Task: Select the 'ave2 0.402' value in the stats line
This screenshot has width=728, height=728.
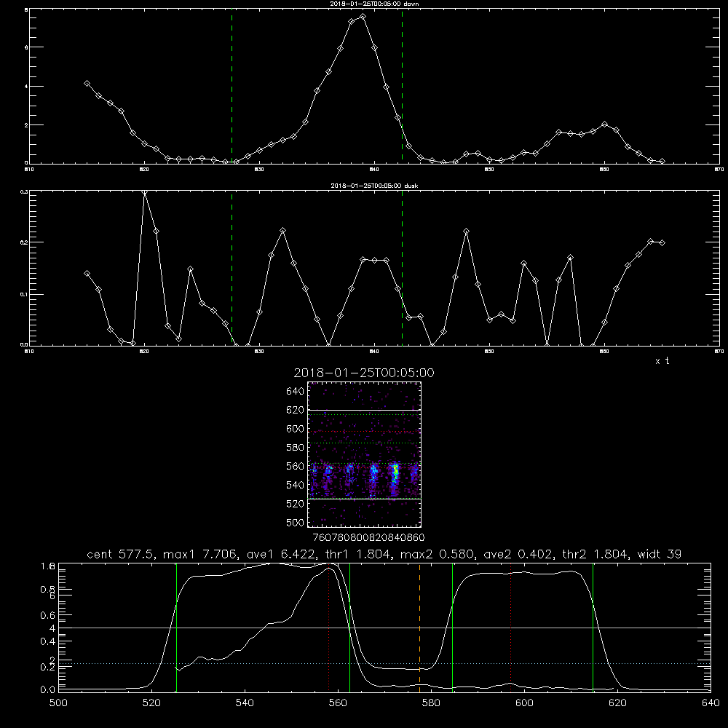Action: click(518, 554)
